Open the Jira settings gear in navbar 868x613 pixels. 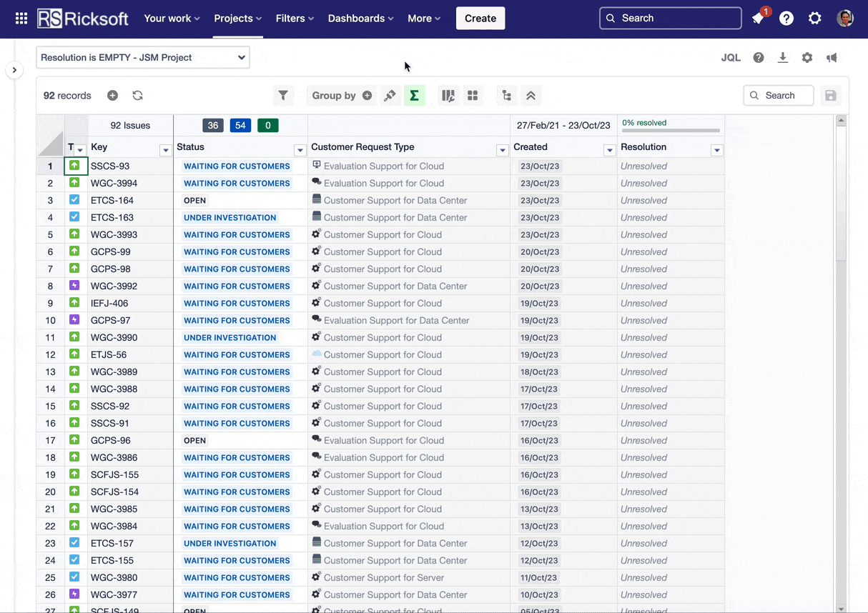(x=815, y=19)
